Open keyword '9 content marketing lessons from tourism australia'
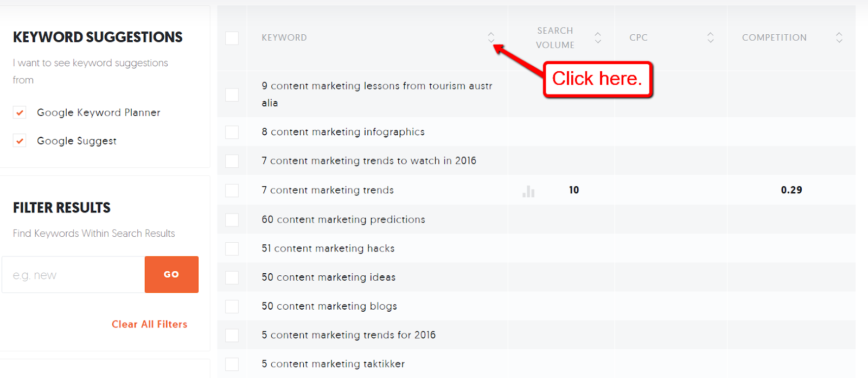The height and width of the screenshot is (378, 868). pyautogui.click(x=377, y=94)
